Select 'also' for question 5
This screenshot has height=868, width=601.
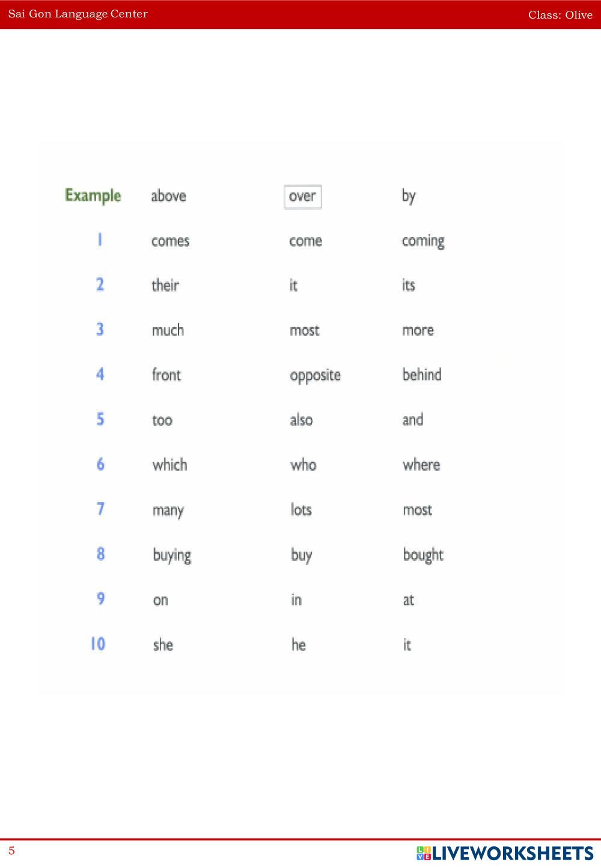[301, 420]
